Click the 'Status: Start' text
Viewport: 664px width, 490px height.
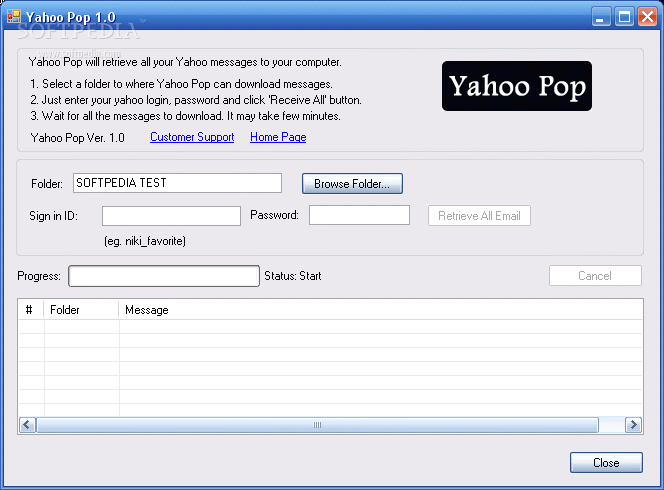(x=293, y=276)
